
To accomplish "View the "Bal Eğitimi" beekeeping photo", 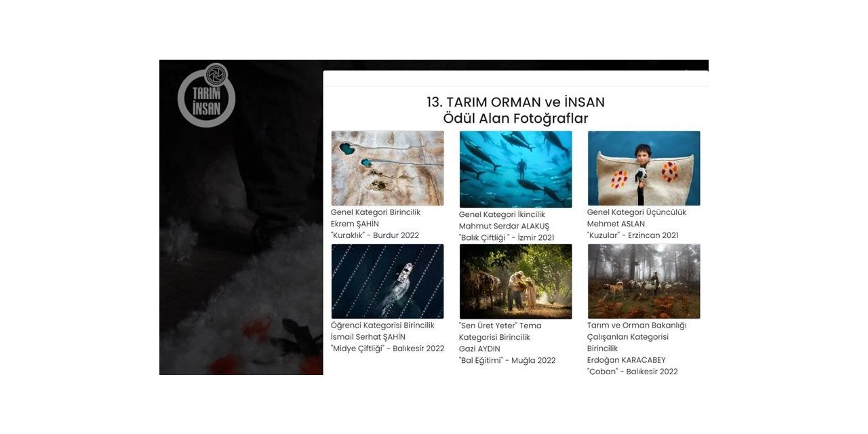I will point(517,280).
